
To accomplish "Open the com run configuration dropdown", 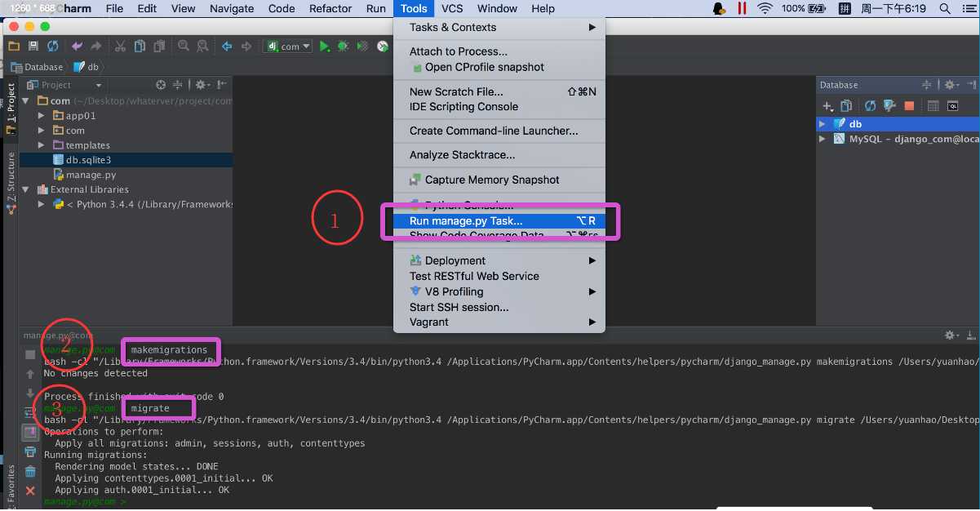I will point(288,47).
